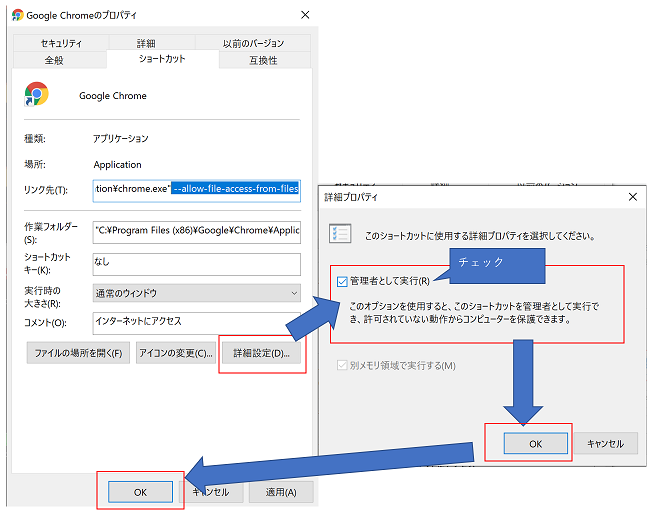The width and height of the screenshot is (652, 515).
Task: Open the 互換性 tab
Action: (x=263, y=60)
